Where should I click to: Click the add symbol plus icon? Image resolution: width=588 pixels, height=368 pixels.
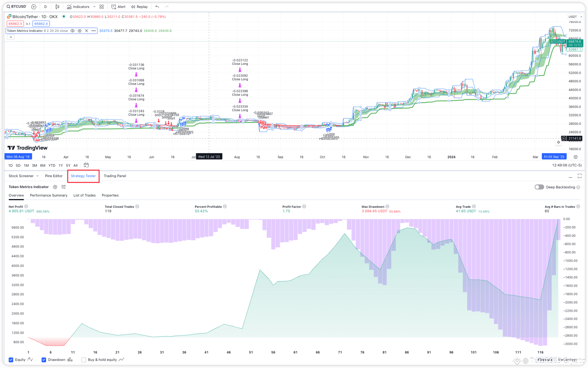tap(34, 7)
